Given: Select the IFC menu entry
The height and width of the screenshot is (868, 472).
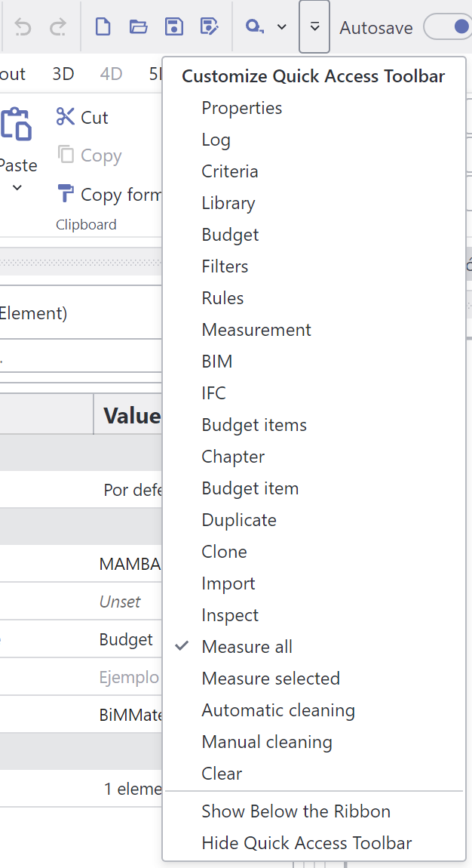Looking at the screenshot, I should pyautogui.click(x=314, y=393).
